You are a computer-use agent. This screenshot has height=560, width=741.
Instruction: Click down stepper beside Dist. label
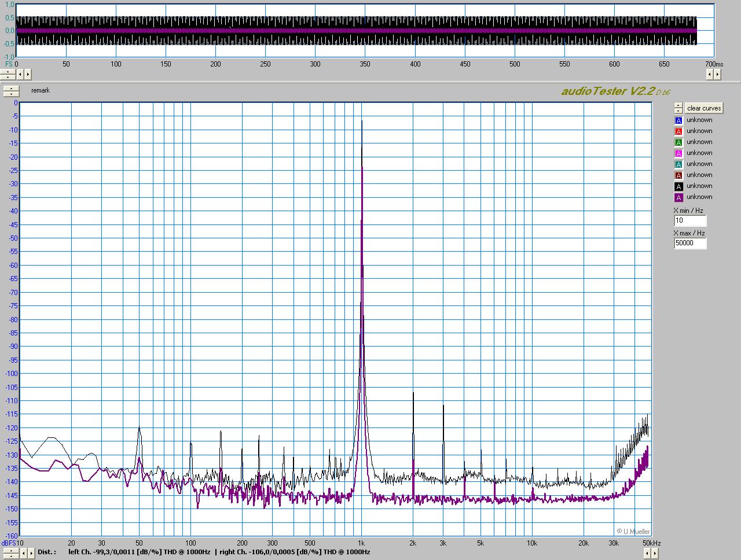(x=11, y=556)
